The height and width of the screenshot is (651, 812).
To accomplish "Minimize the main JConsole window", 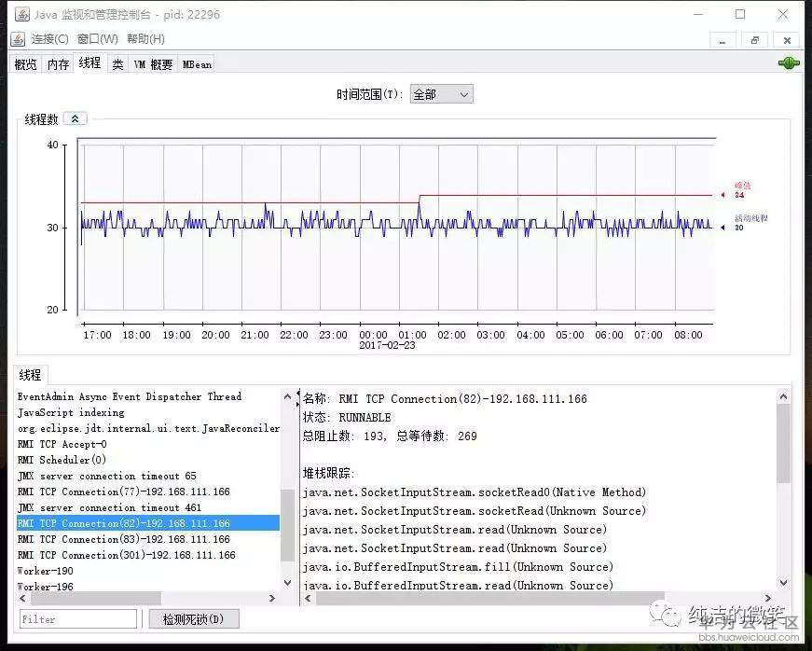I will pyautogui.click(x=699, y=14).
